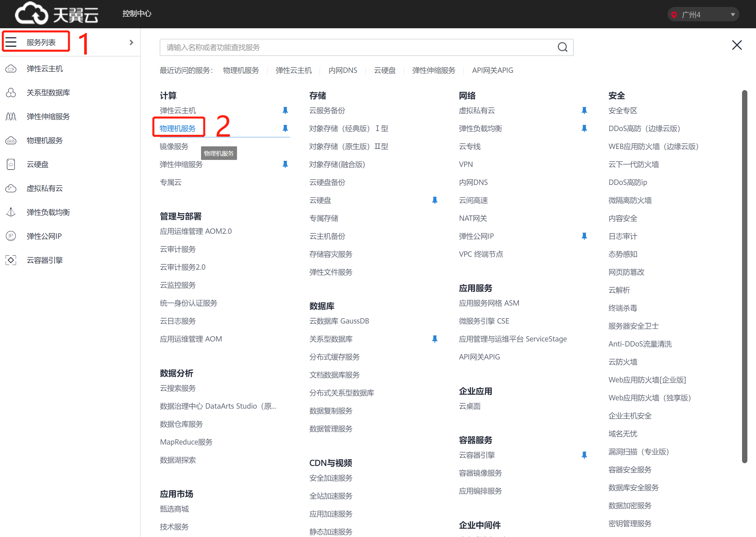The height and width of the screenshot is (537, 756).
Task: Unpin 虚拟私有云 in 网络 list
Action: point(584,110)
